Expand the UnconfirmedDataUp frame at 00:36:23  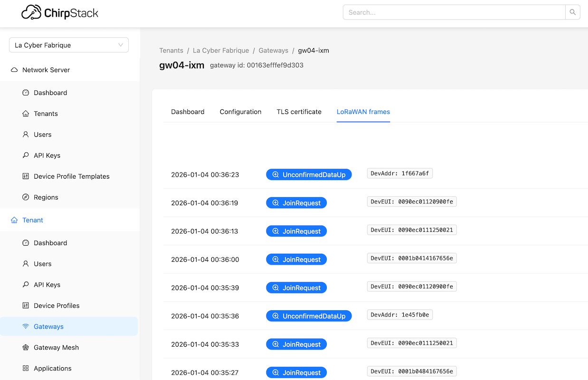pyautogui.click(x=309, y=174)
